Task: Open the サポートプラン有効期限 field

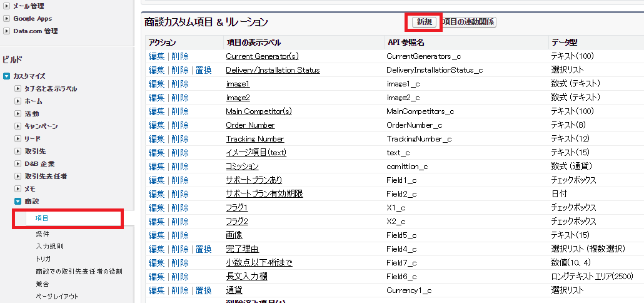Action: tap(264, 194)
